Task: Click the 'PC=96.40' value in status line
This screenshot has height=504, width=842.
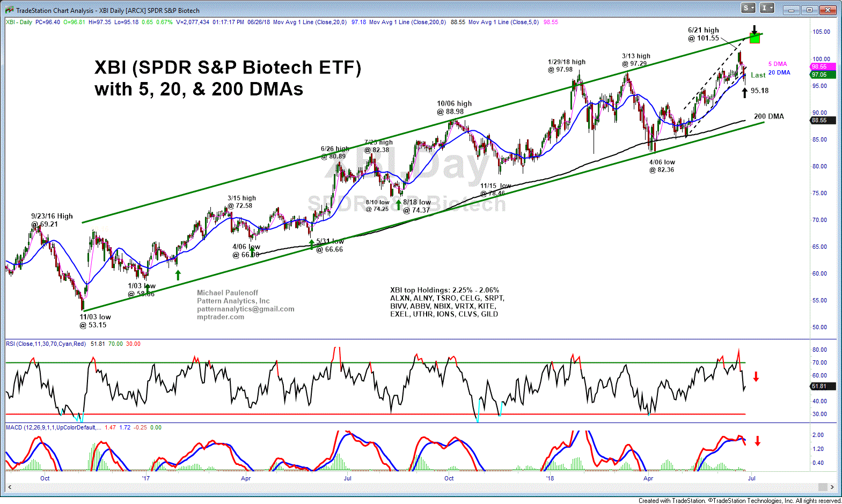Action: [48, 23]
